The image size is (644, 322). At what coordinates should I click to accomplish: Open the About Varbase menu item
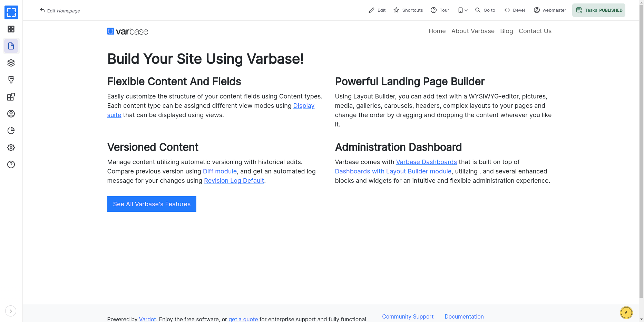473,31
